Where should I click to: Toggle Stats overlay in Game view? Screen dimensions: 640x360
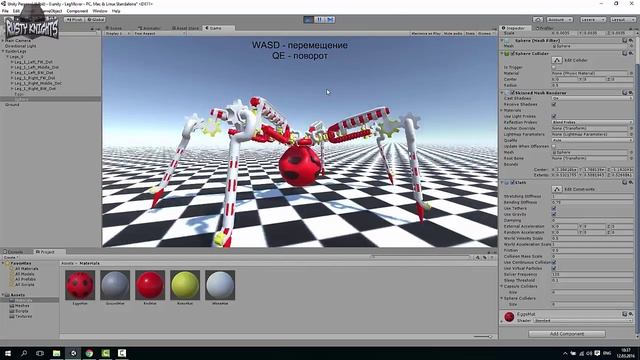click(x=470, y=33)
